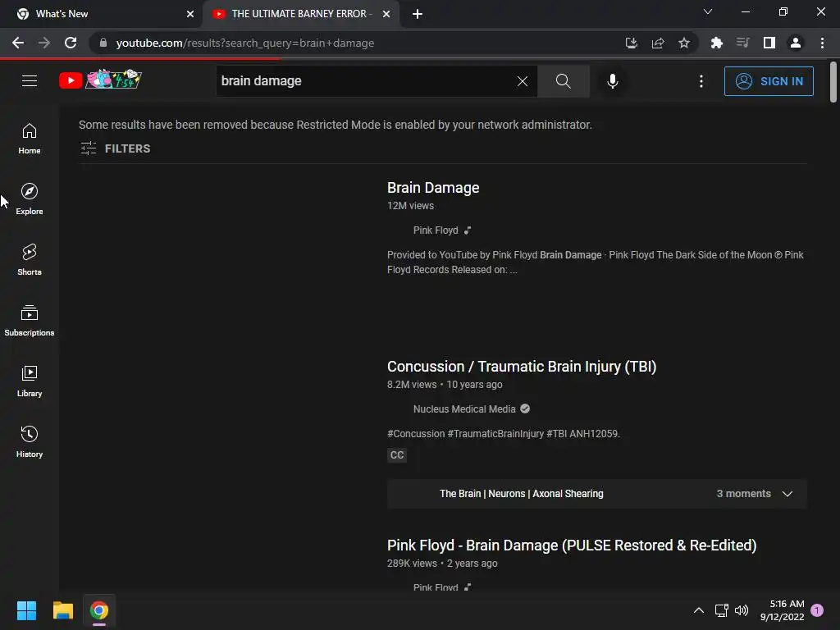Click the CC badge
The image size is (840, 630).
click(x=397, y=454)
